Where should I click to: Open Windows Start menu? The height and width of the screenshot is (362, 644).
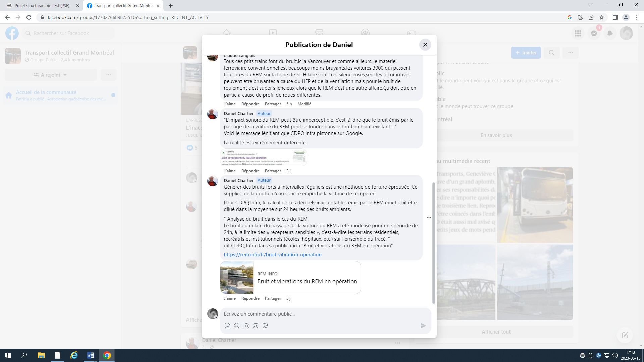(8, 355)
